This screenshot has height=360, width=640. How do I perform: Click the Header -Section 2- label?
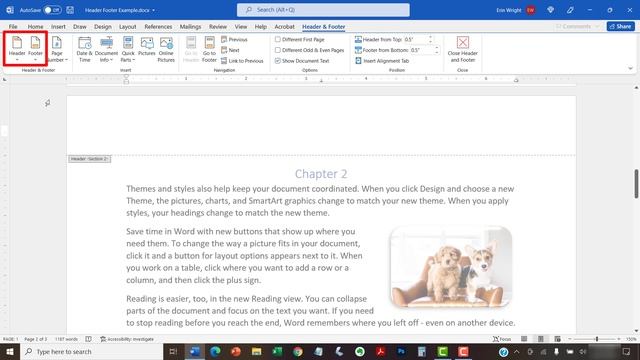(x=89, y=159)
